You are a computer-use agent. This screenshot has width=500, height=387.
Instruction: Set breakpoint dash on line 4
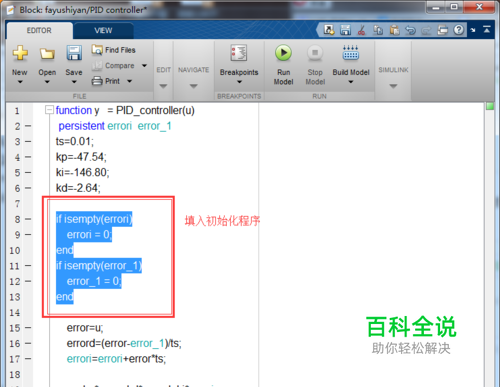[28, 157]
